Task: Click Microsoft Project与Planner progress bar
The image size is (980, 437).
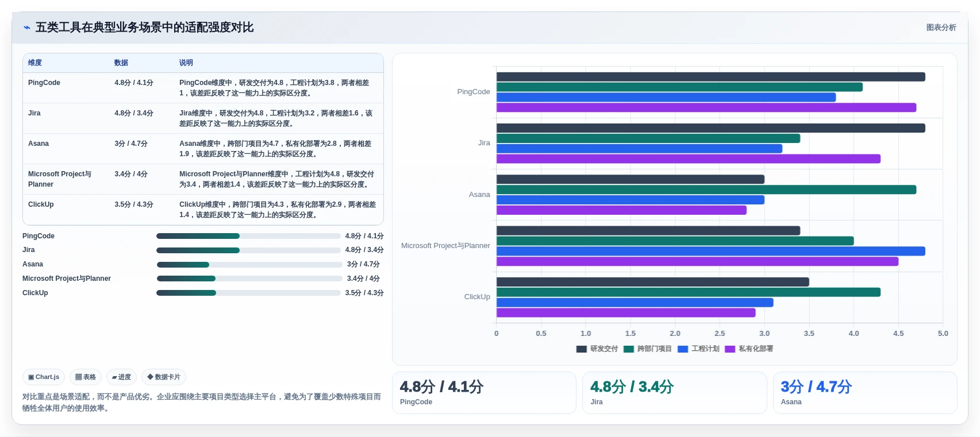Action: click(x=249, y=279)
